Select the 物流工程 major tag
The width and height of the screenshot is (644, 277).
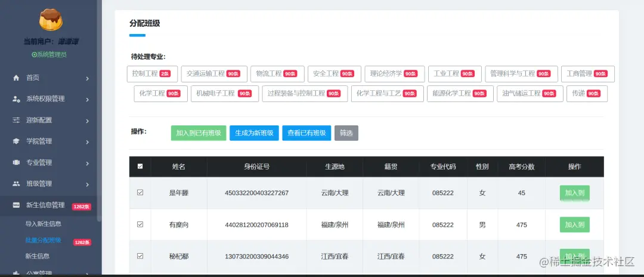[x=277, y=74]
